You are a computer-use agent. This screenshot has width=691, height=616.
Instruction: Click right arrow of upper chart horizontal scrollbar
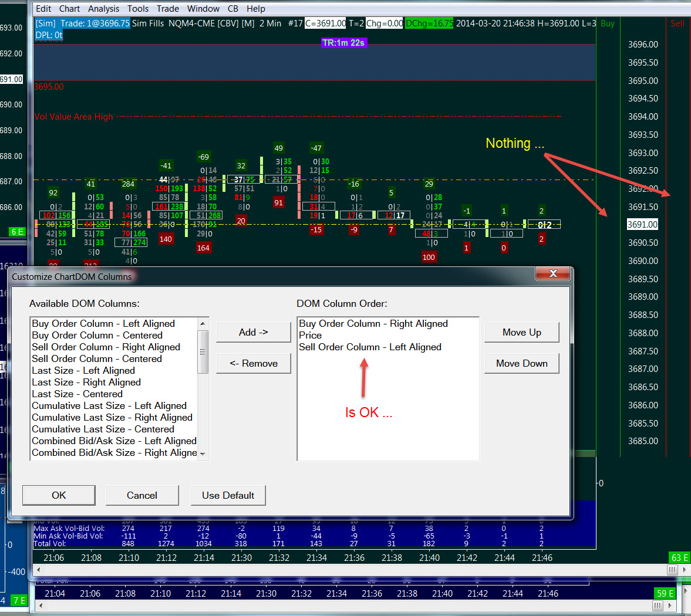pyautogui.click(x=685, y=570)
